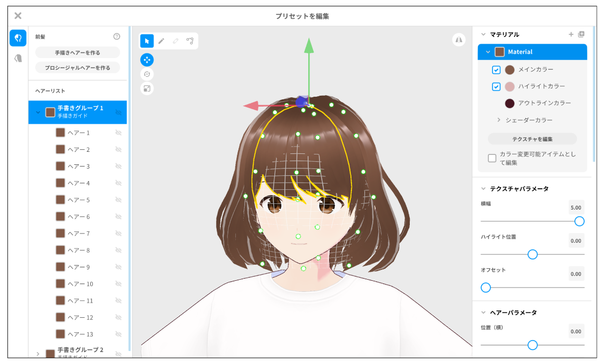This screenshot has width=604, height=364.
Task: Click テクスチャを編集 button
Action: pos(532,139)
